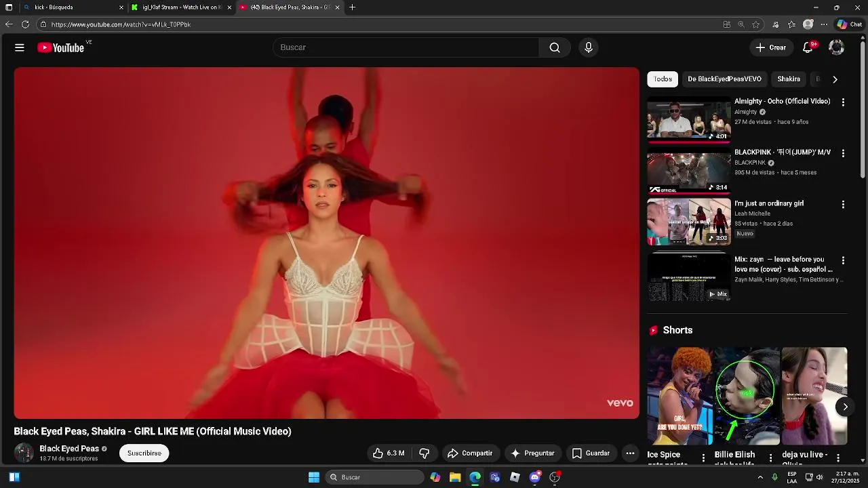868x488 pixels.
Task: Focus the YouTube Buscar search field
Action: click(406, 47)
